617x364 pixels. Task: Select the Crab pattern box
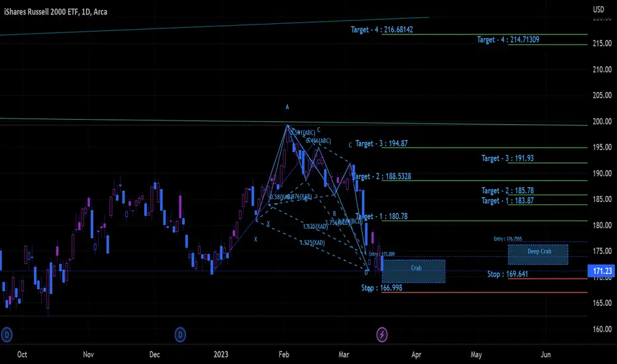(x=414, y=271)
